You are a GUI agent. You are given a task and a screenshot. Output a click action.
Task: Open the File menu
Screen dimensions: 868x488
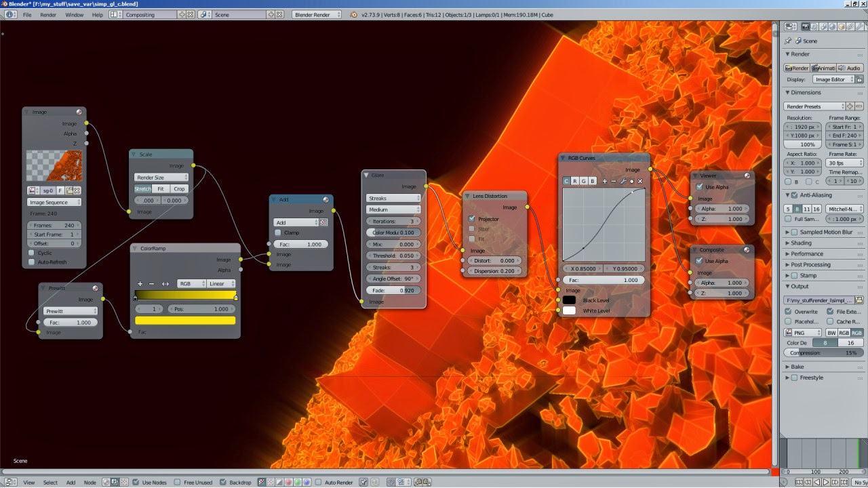coord(27,14)
